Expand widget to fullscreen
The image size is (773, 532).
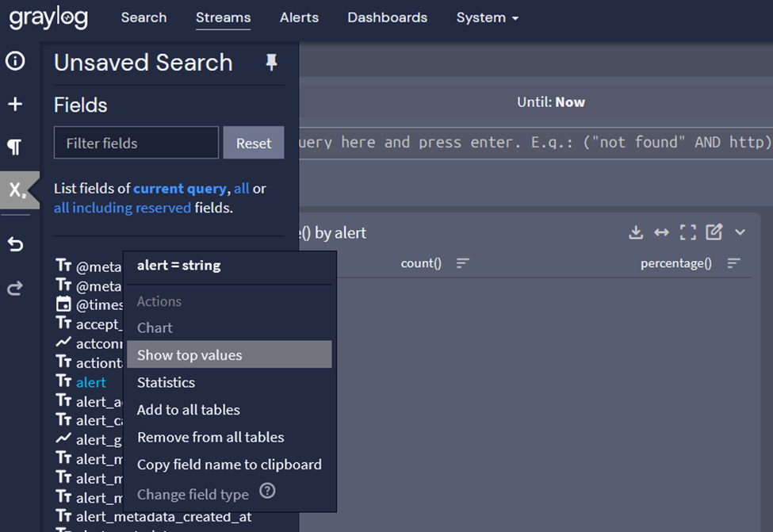[688, 232]
